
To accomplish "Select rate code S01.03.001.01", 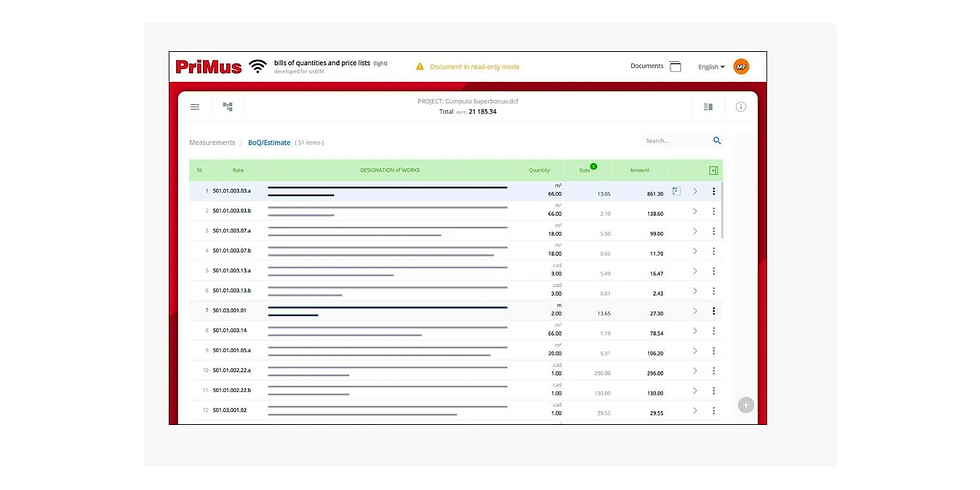I will coord(229,311).
